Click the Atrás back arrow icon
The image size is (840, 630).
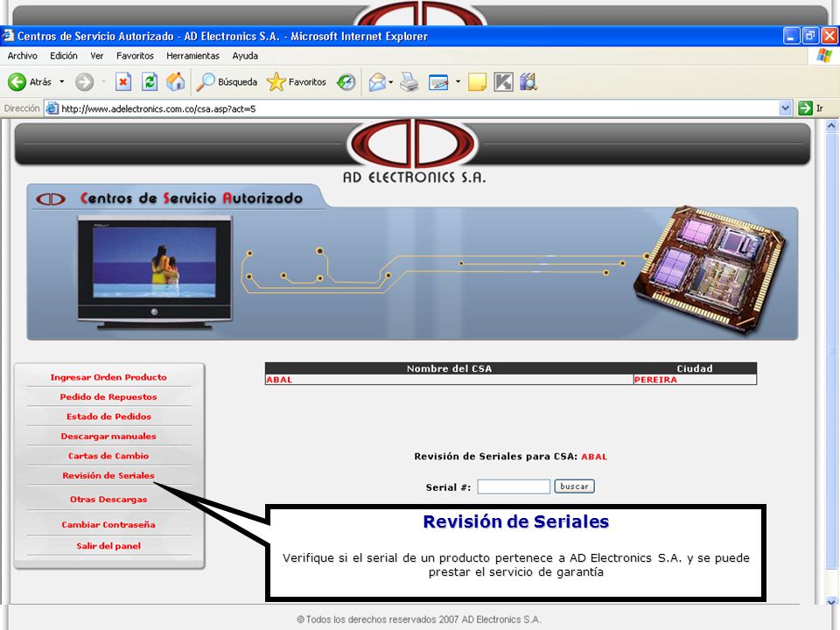coord(17,82)
